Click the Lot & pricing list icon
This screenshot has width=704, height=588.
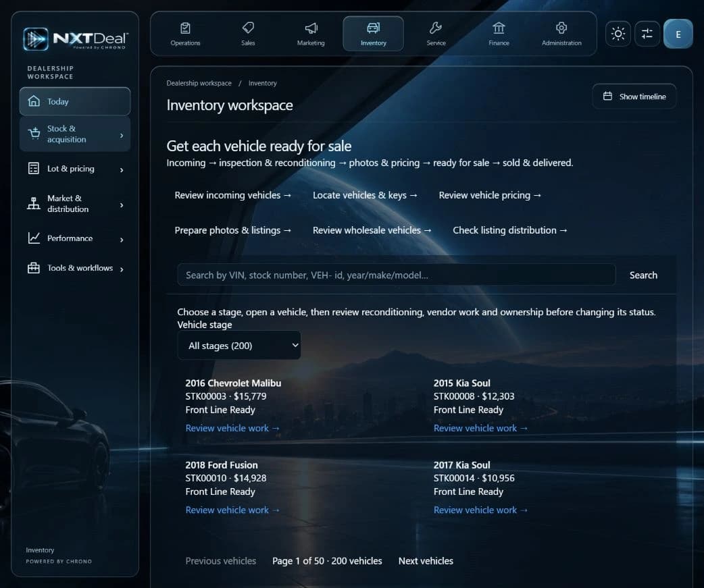pyautogui.click(x=34, y=168)
